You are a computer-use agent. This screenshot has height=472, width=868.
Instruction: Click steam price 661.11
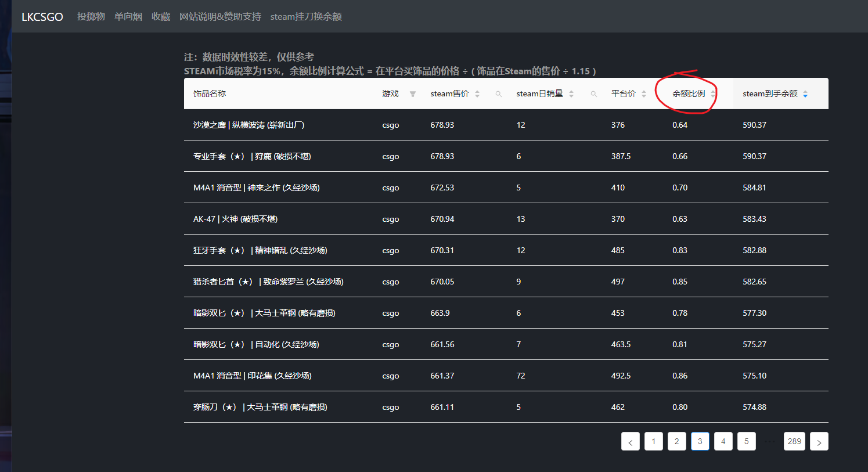(442, 407)
